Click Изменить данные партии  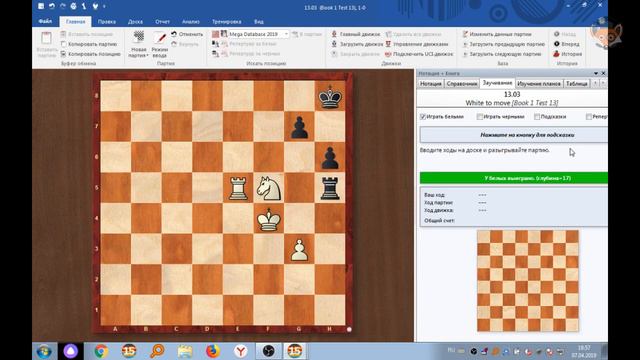pos(497,34)
